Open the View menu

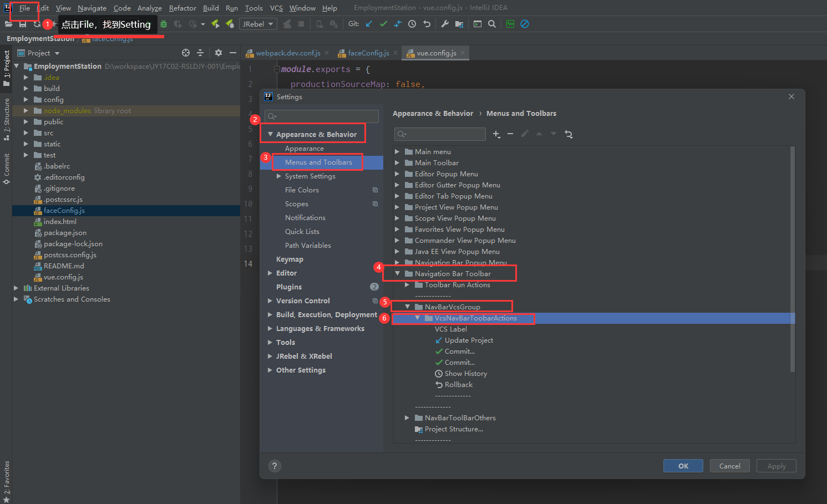tap(63, 8)
